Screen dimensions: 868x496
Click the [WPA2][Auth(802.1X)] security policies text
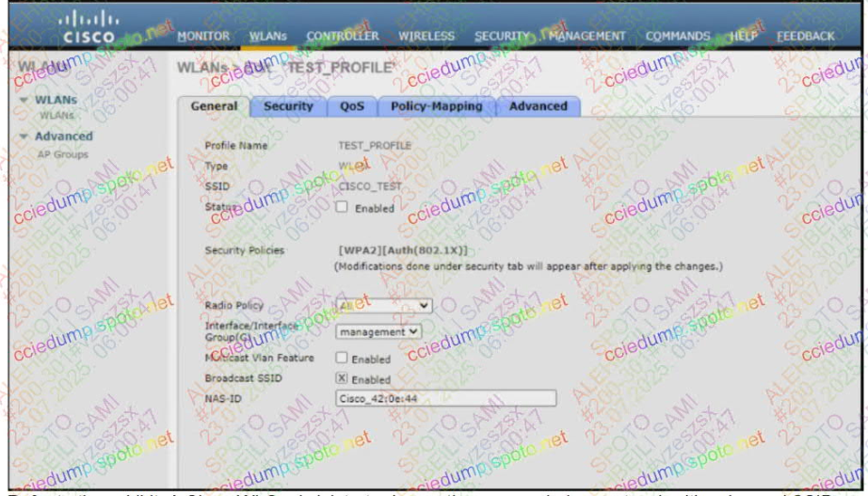tap(403, 250)
